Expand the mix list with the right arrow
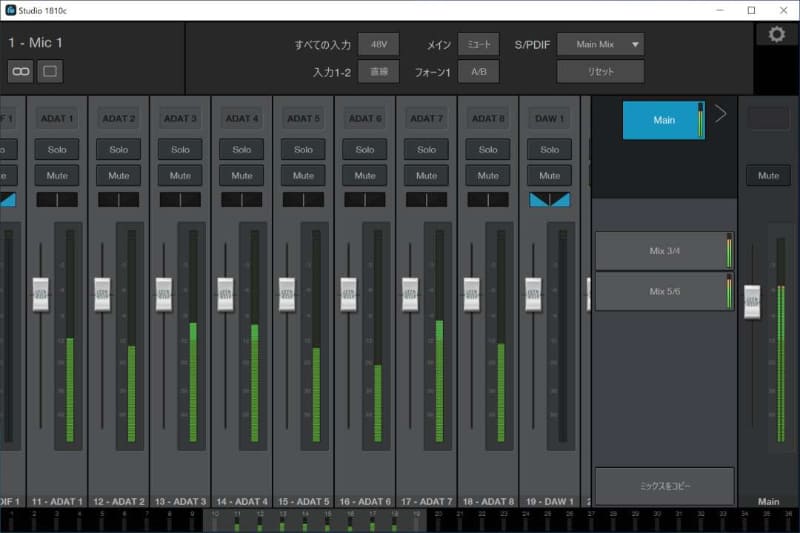 tap(720, 114)
